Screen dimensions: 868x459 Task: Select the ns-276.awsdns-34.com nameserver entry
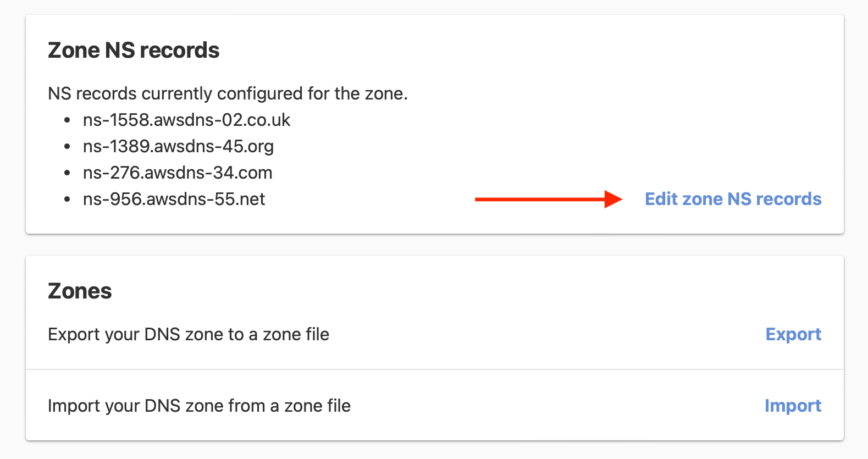click(178, 173)
